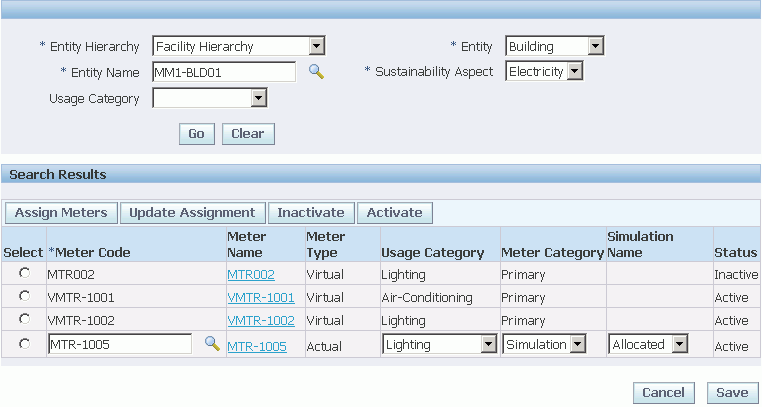Select the VMTR-1002 row radio button
This screenshot has width=762, height=407.
point(24,319)
